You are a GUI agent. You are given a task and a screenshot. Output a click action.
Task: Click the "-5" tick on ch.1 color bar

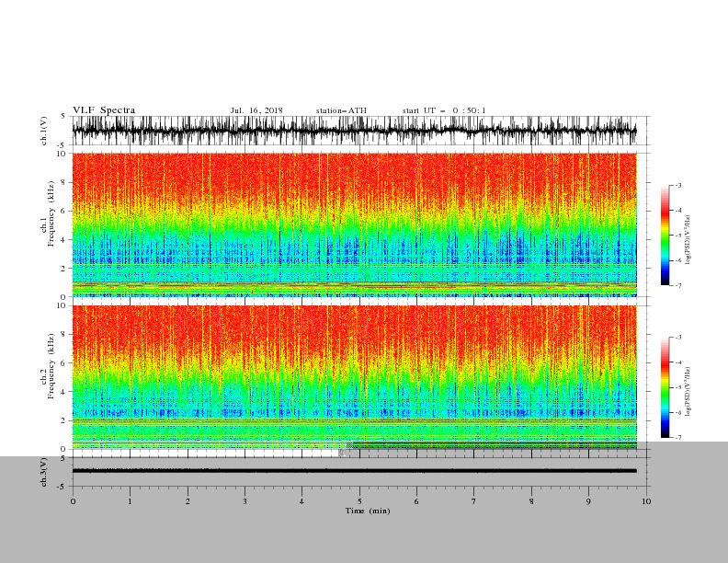pyautogui.click(x=678, y=236)
